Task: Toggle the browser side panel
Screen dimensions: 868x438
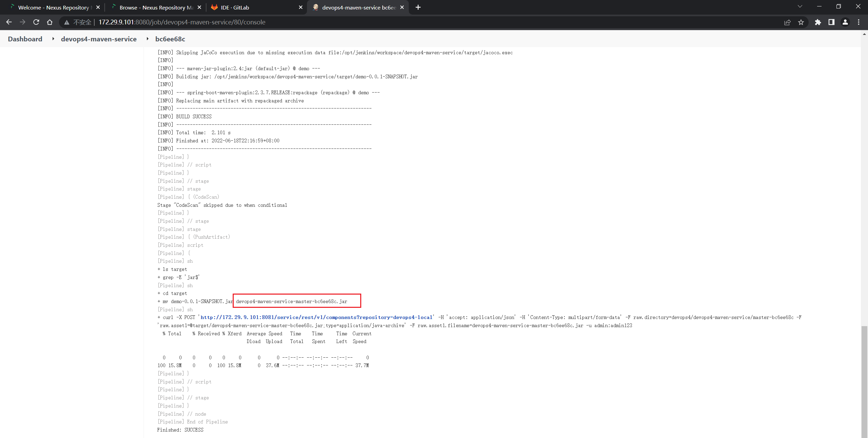Action: [x=831, y=22]
